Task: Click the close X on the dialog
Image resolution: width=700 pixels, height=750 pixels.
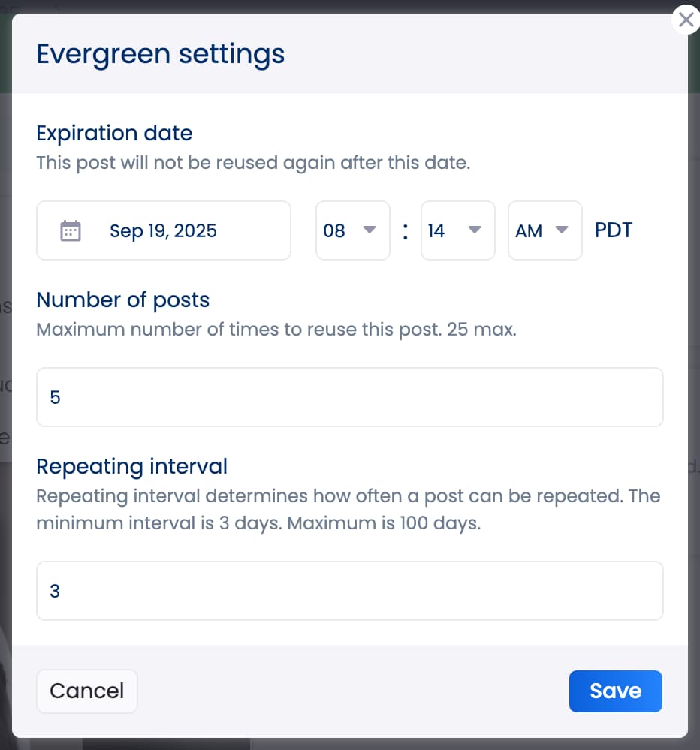Action: [686, 20]
